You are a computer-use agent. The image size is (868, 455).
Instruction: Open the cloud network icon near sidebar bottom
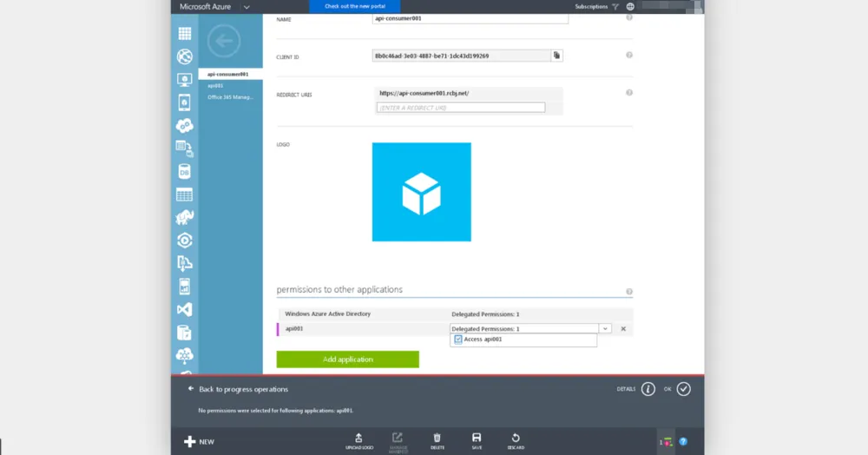click(184, 355)
